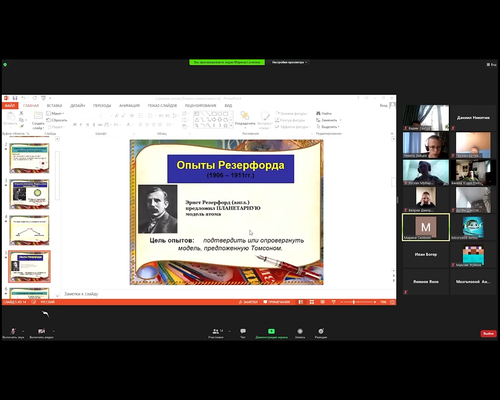The image size is (500, 400).
Task: Click Format Painter brush icon
Action: click(21, 126)
